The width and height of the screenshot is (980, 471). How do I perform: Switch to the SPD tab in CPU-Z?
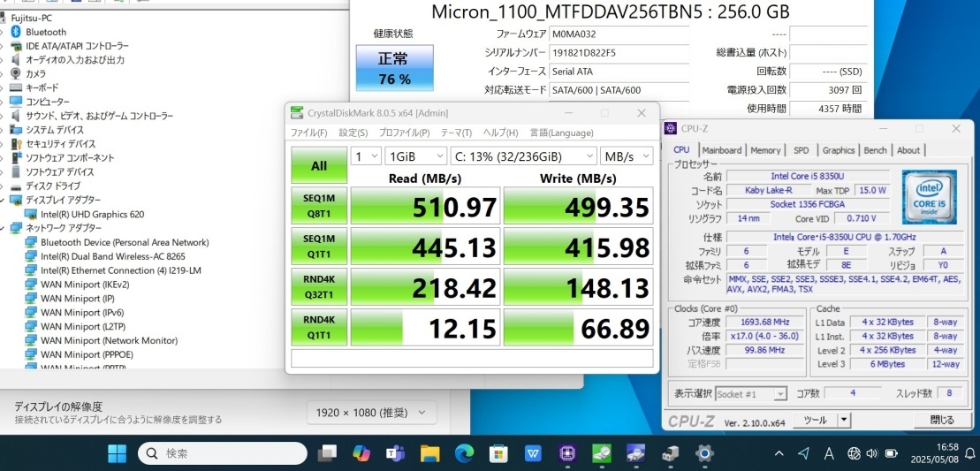point(801,150)
